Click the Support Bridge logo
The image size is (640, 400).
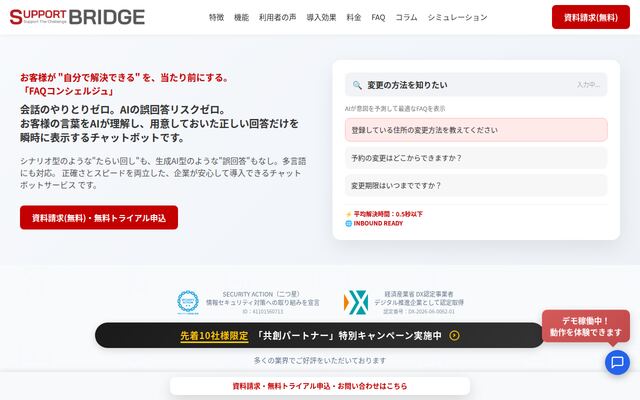coord(77,17)
